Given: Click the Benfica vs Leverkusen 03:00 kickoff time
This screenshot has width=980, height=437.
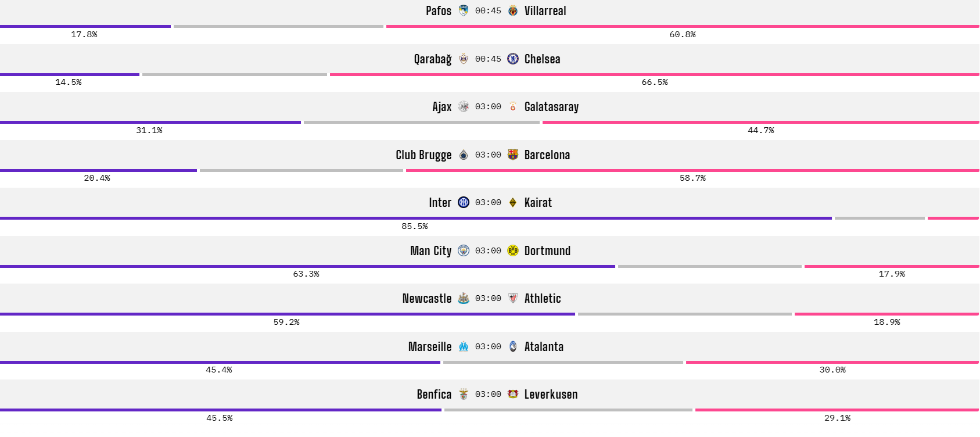Looking at the screenshot, I should point(488,394).
